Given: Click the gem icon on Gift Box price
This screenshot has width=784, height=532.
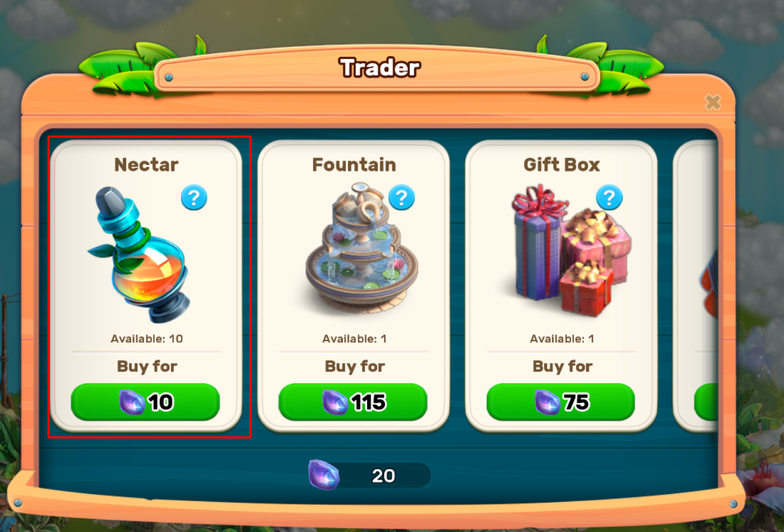Looking at the screenshot, I should pyautogui.click(x=547, y=402).
